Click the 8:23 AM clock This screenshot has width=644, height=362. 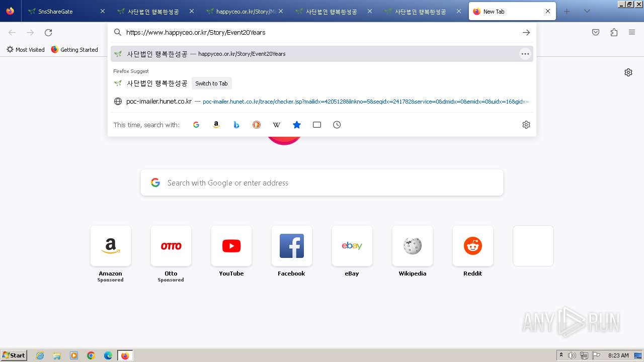click(618, 355)
